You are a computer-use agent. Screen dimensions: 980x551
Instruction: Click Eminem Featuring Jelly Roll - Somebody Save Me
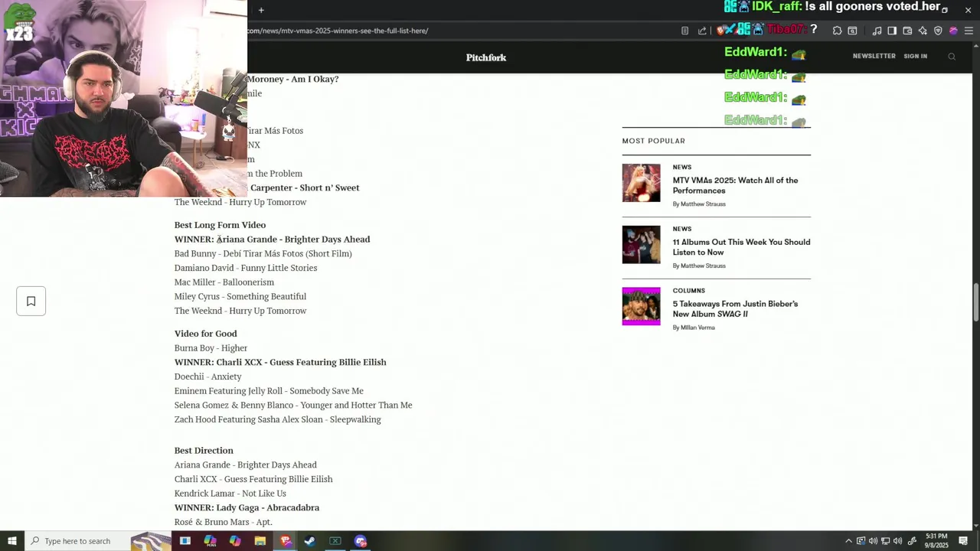point(269,391)
